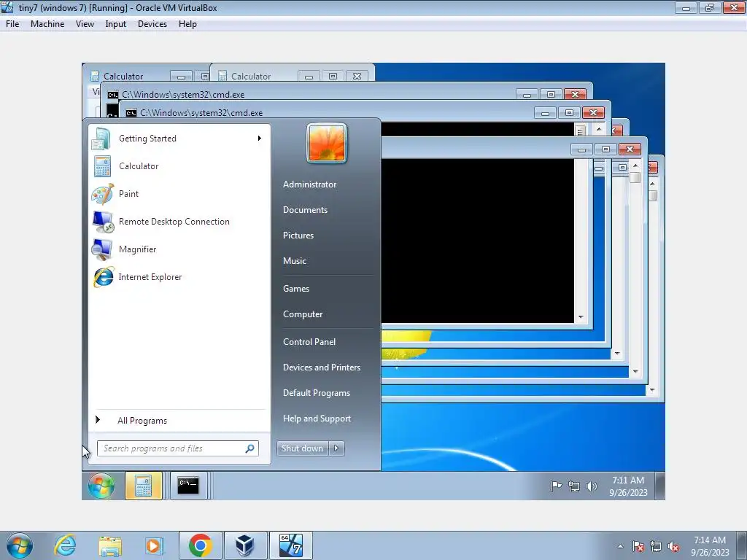Select the running VM taskbar icon
Image resolution: width=747 pixels, height=560 pixels.
[290, 545]
